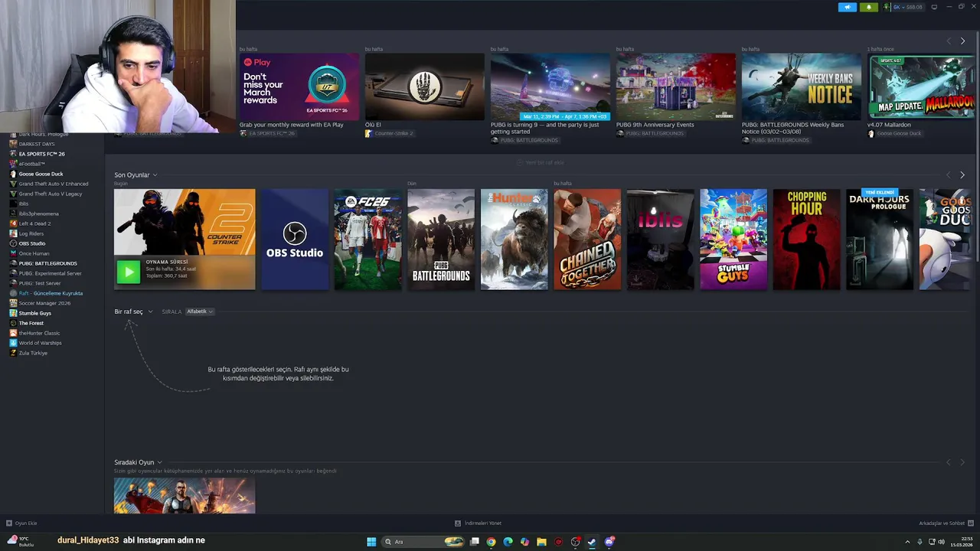This screenshot has width=980, height=551.
Task: Open Discord from the taskbar
Action: click(609, 542)
